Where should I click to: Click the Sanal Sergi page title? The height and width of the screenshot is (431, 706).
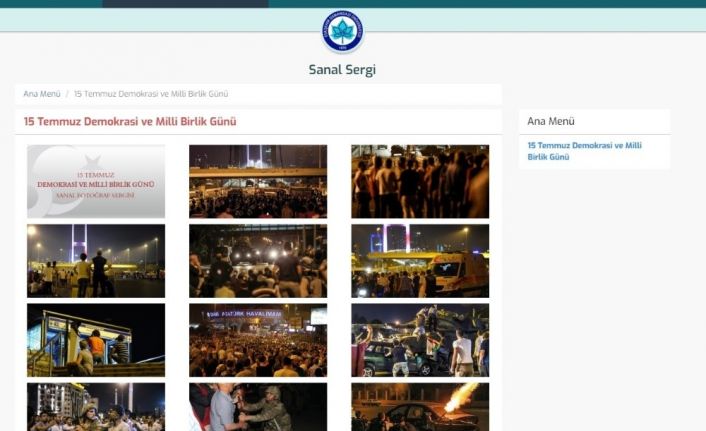pyautogui.click(x=342, y=70)
